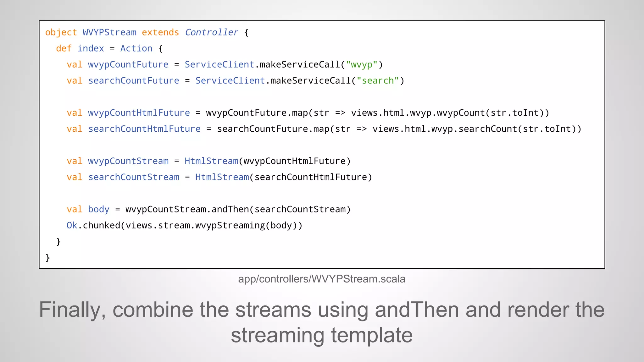Click the string literal "wvyp"
This screenshot has width=644, height=362.
pyautogui.click(x=362, y=64)
